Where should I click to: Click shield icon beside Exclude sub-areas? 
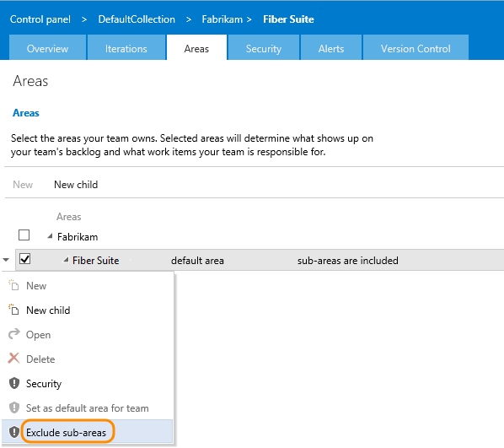click(14, 432)
